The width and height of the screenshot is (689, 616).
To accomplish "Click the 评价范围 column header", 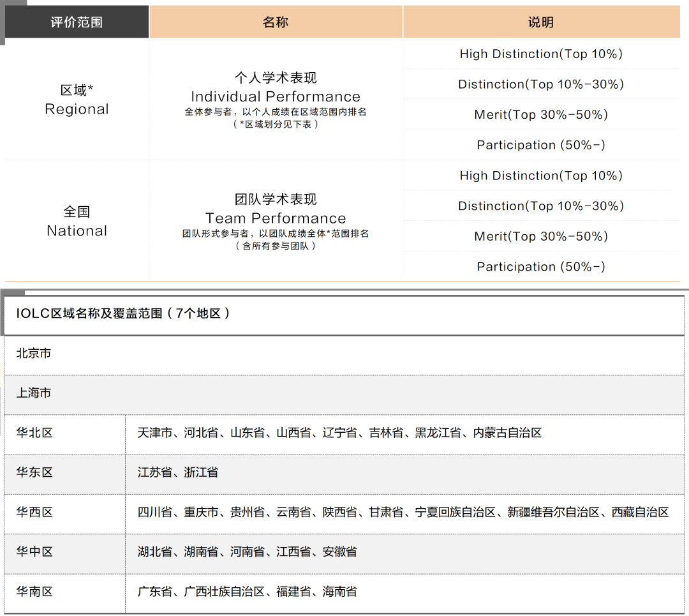I will (76, 21).
